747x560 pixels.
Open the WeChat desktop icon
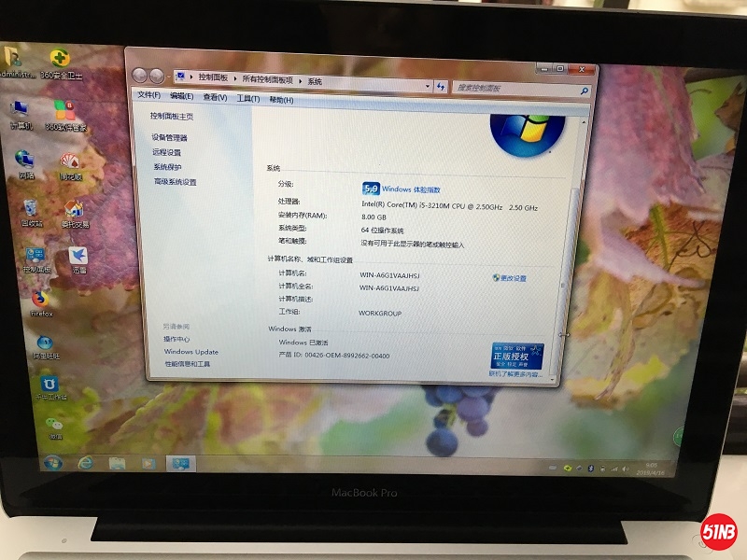pos(54,425)
